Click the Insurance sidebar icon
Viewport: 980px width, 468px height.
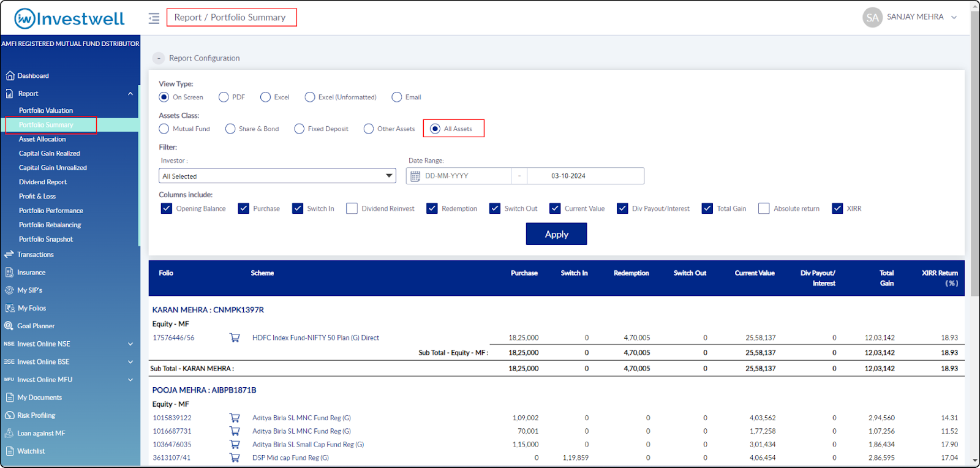pos(9,273)
